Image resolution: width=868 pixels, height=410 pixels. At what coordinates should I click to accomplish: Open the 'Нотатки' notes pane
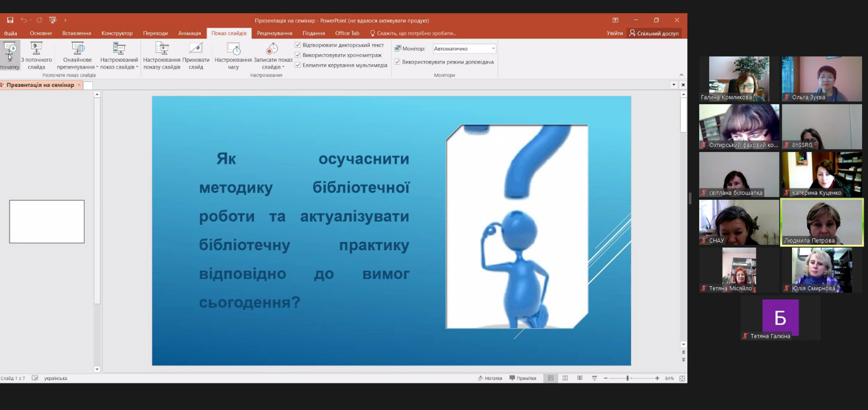click(x=490, y=378)
